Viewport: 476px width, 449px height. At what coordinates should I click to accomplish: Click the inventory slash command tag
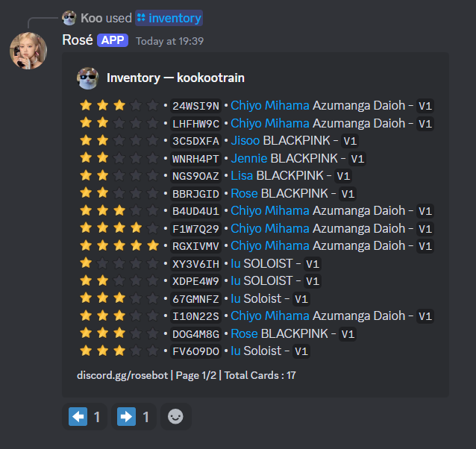169,18
